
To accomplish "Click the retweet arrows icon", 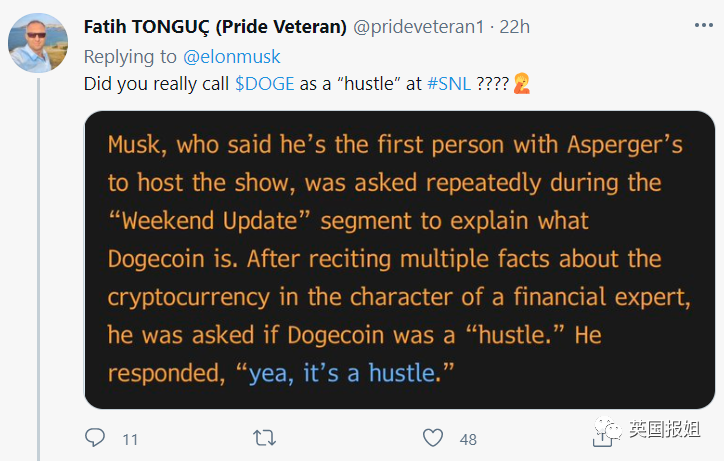I will coord(265,438).
